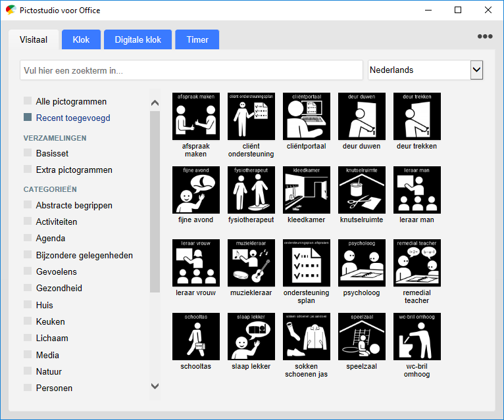Click the scroll-up arrow of category list
504x420 pixels.
tap(155, 103)
